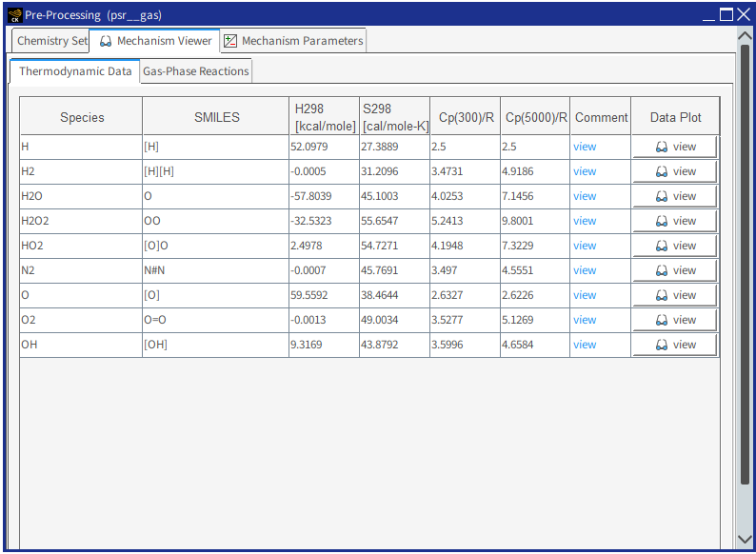The width and height of the screenshot is (756, 554).
Task: View the comment for H2 species
Action: 585,171
